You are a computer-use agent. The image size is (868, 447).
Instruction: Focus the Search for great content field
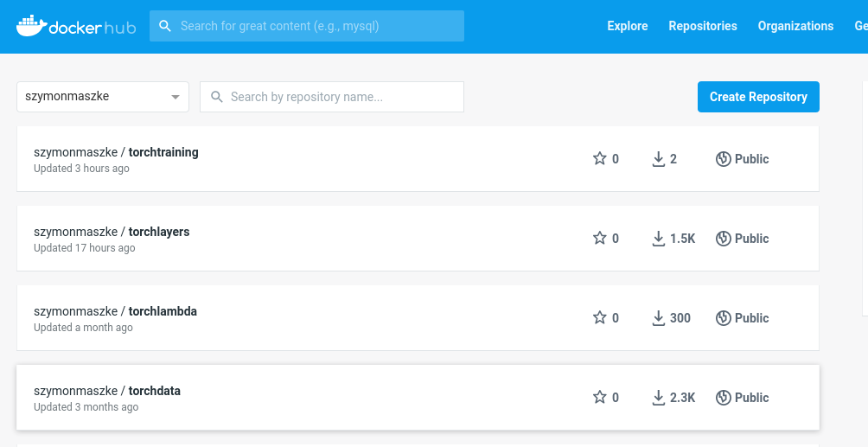point(316,26)
